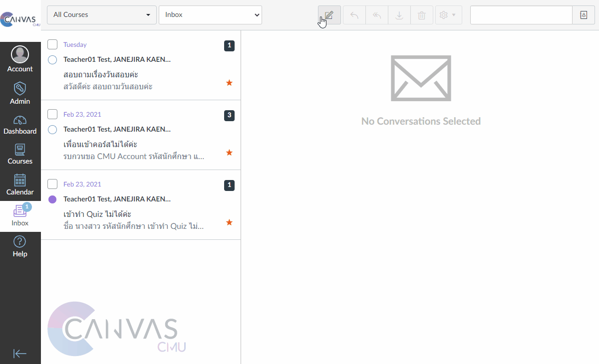Screen dimensions: 599x364
Task: Click the reply arrow icon in toolbar
Action: click(354, 15)
